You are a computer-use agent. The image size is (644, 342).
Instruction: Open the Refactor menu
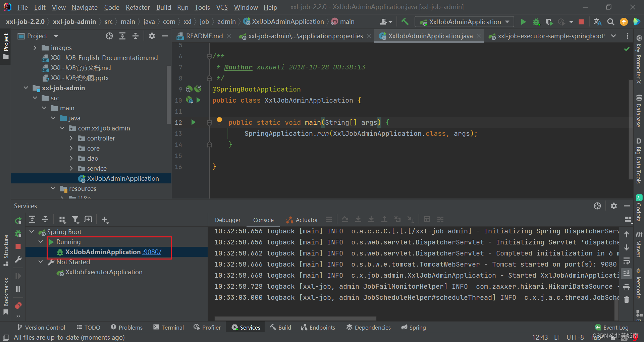138,7
